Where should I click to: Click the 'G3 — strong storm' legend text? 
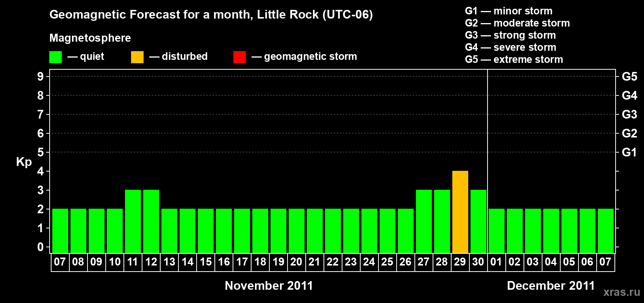coord(510,35)
